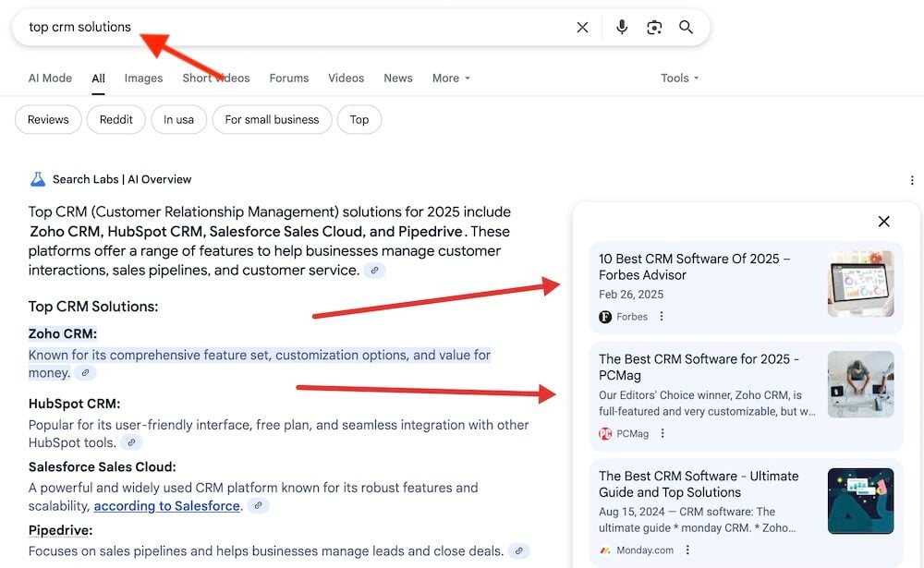Click the Monday.com article thumbnail image
The width and height of the screenshot is (924, 568).
[860, 501]
